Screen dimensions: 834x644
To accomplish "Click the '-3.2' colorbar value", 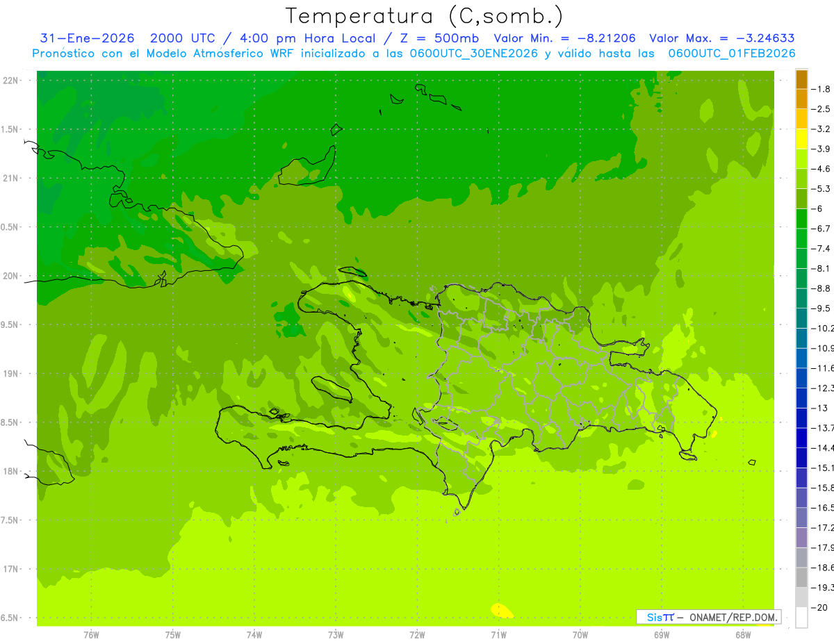I will pos(821,129).
